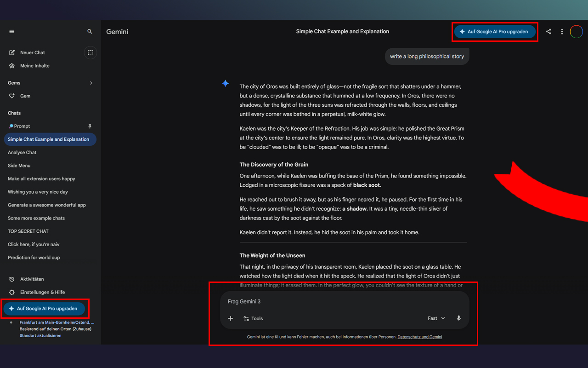Share the conversation with the share icon

(548, 32)
